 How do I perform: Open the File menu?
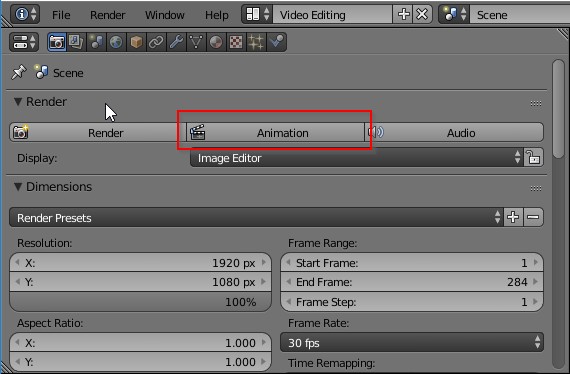pos(61,15)
